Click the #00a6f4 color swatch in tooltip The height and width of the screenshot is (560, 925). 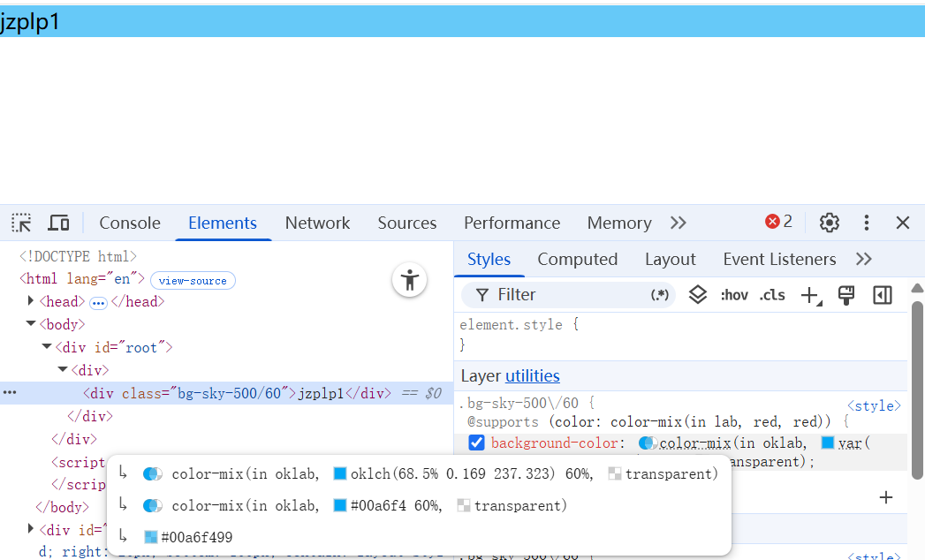(x=340, y=505)
